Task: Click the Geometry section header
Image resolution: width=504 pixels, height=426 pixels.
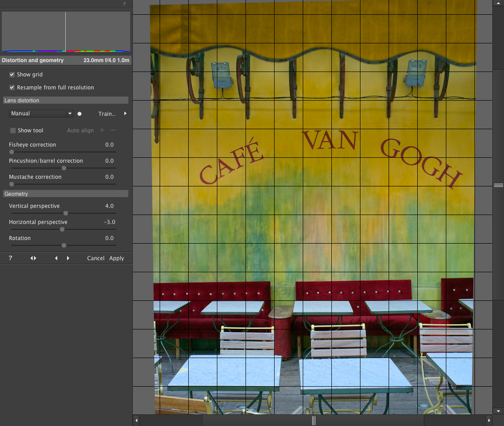Action: click(66, 194)
